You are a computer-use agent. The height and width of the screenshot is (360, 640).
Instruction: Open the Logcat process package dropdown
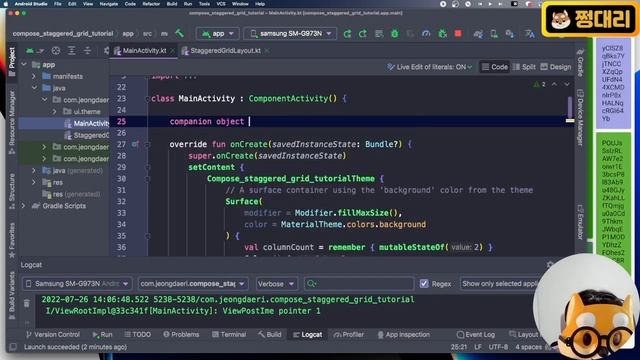(x=193, y=283)
